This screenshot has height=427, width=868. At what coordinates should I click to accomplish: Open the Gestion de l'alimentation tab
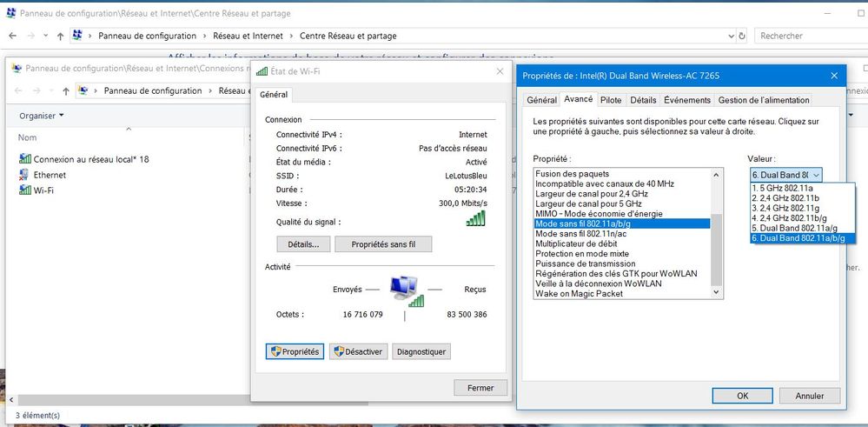click(x=764, y=100)
